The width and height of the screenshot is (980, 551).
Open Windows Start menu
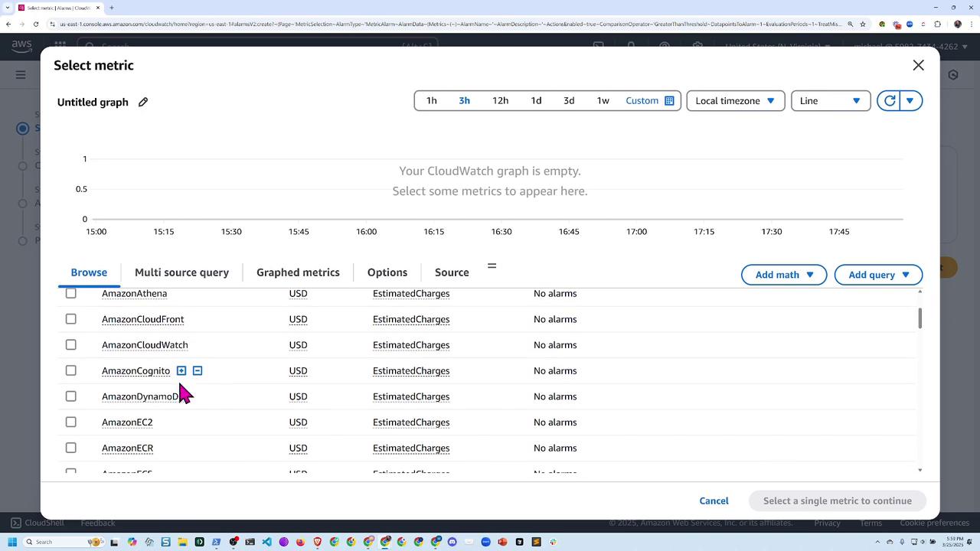click(11, 542)
